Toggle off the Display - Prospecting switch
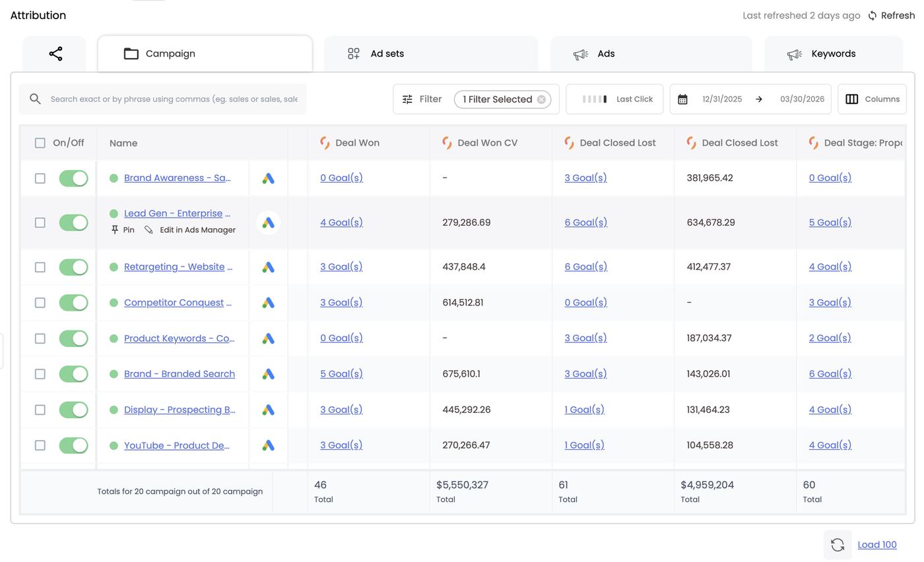The width and height of the screenshot is (924, 562). pyautogui.click(x=73, y=410)
